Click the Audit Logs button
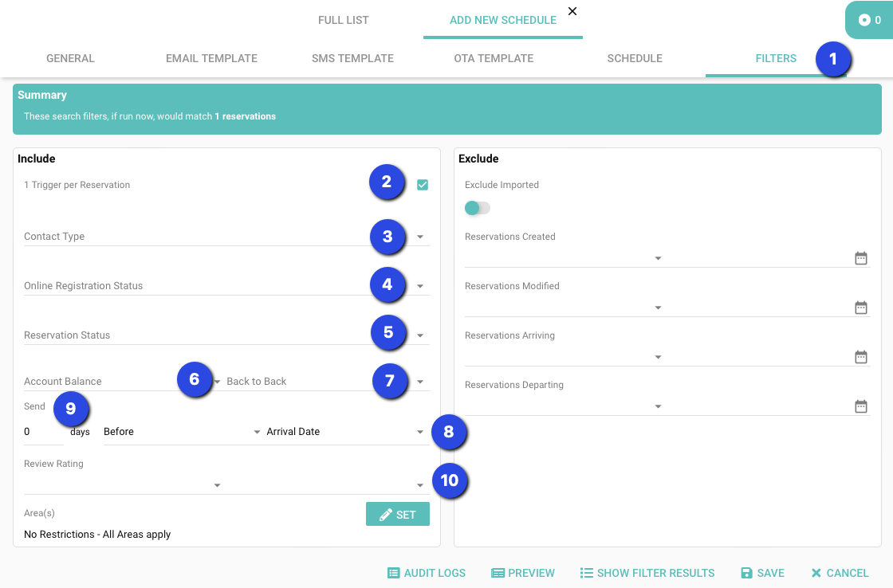 (x=427, y=573)
